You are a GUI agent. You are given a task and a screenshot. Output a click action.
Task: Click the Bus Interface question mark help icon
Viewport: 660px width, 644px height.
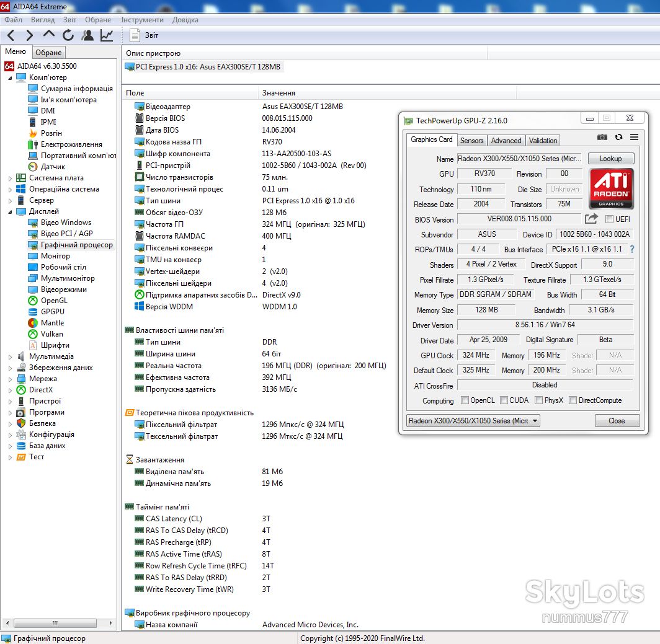click(x=632, y=249)
